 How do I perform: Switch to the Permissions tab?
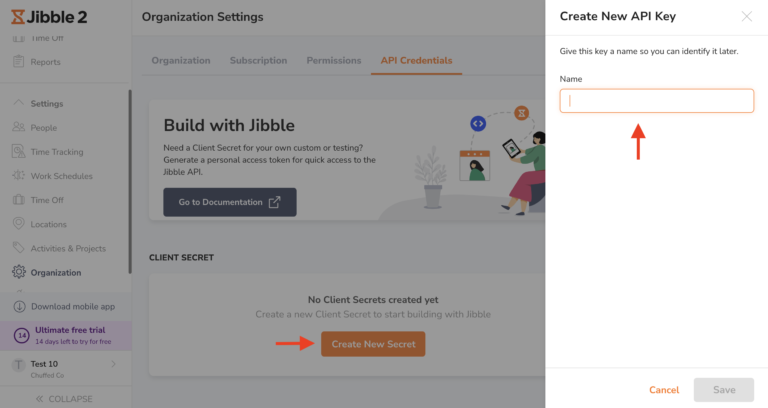334,60
